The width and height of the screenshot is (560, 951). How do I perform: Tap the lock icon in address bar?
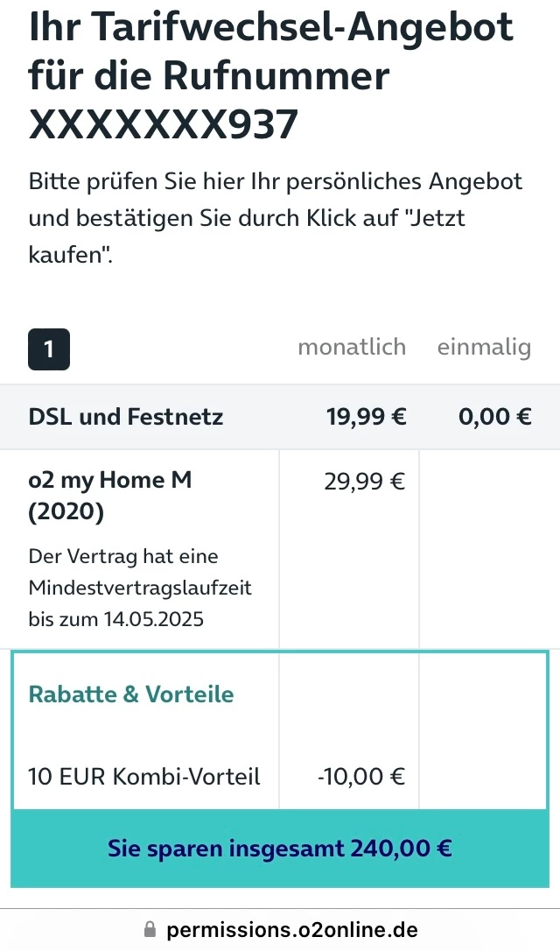point(150,930)
